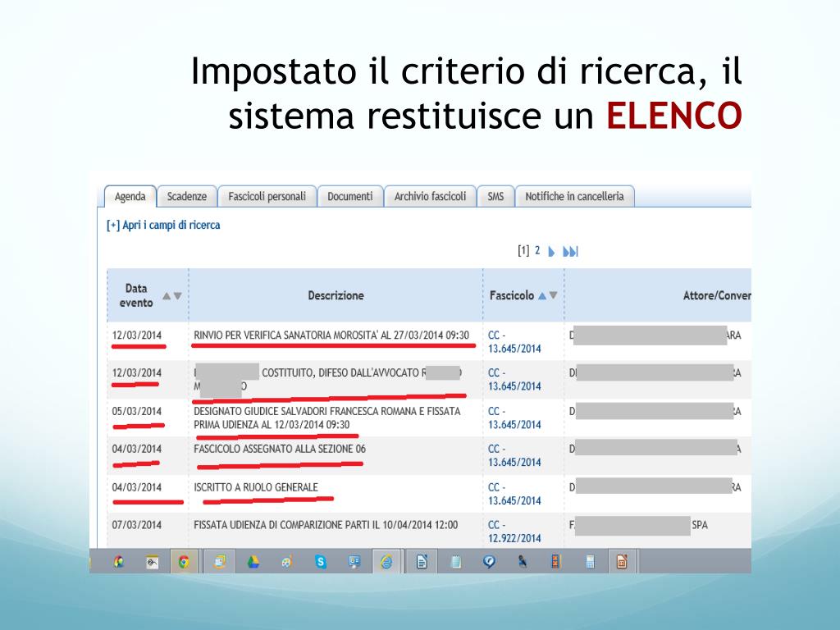Go to results page 2
The width and height of the screenshot is (840, 630).
[x=537, y=250]
